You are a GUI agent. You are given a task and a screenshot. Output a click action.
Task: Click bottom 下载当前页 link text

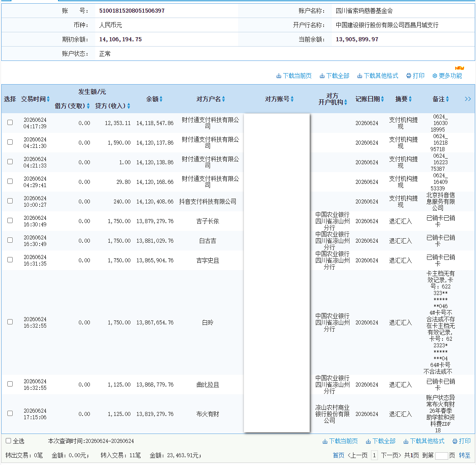coord(343,441)
